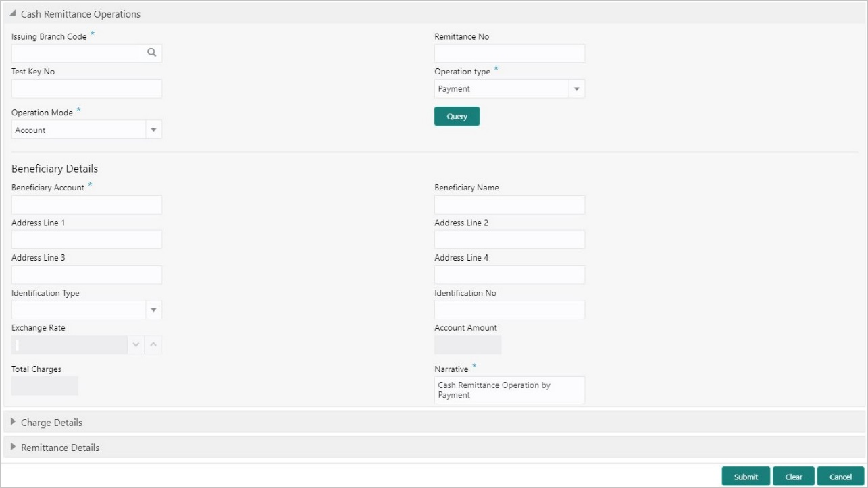The height and width of the screenshot is (488, 868).
Task: Click the Issuing Branch Code label
Action: pyautogui.click(x=49, y=36)
